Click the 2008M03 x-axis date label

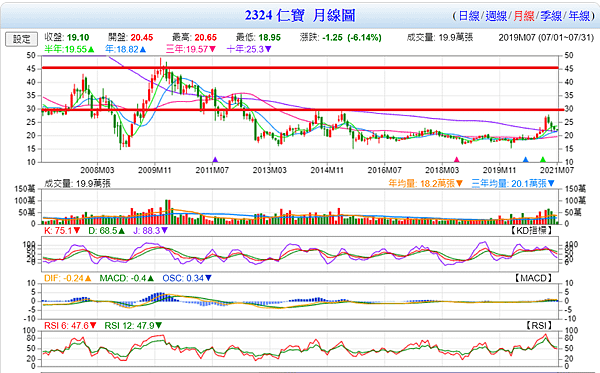(x=97, y=170)
